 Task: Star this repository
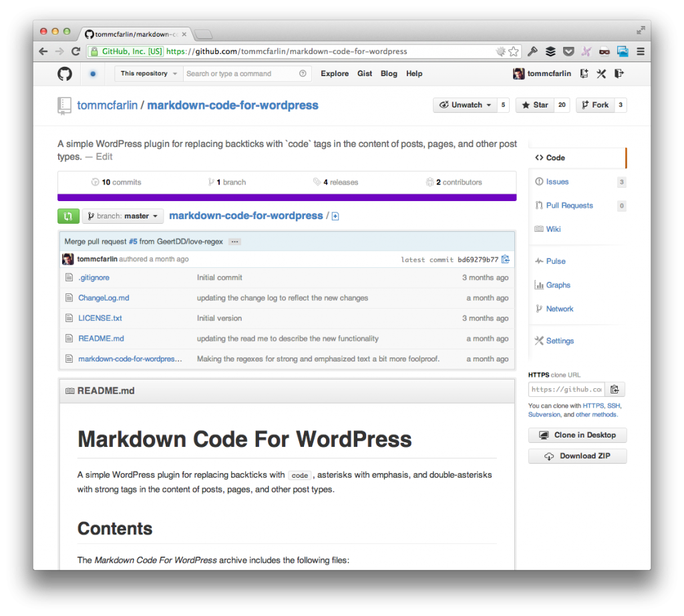coord(535,105)
